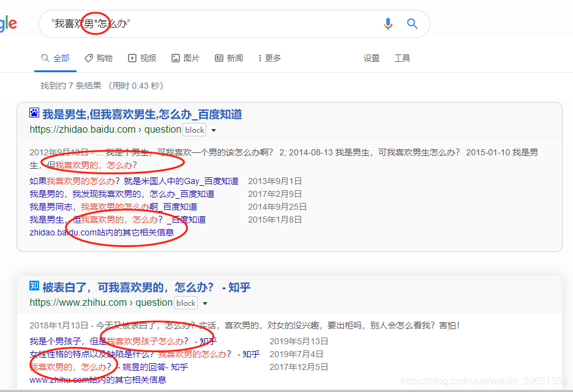Click the zhidao.baidu.com URL breadcrumb
This screenshot has width=573, height=392.
click(x=105, y=130)
